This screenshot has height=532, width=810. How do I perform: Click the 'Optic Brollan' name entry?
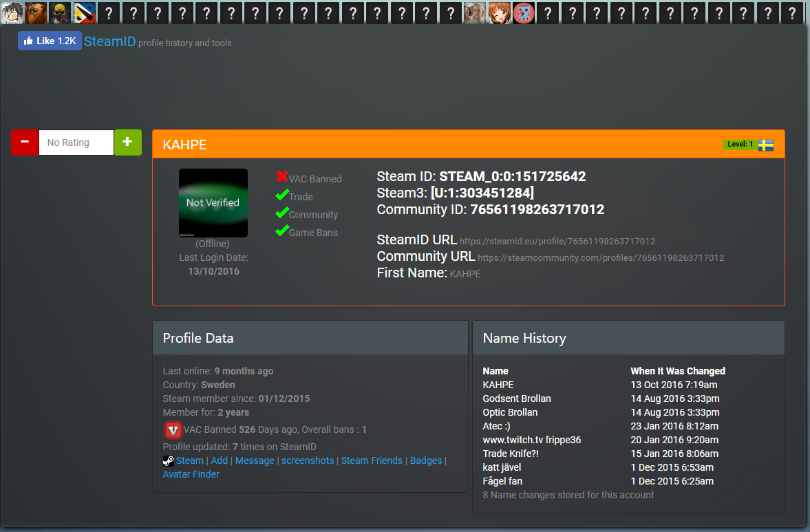tap(510, 412)
